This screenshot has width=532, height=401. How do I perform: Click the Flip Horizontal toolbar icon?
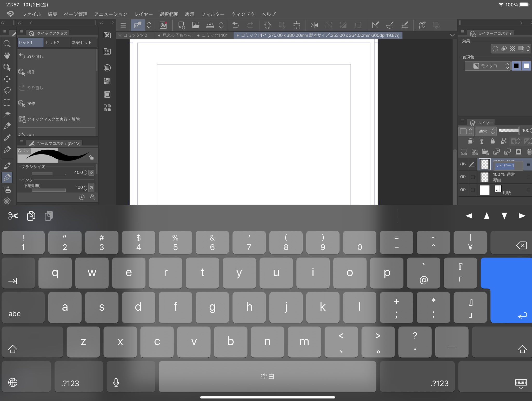point(314,25)
